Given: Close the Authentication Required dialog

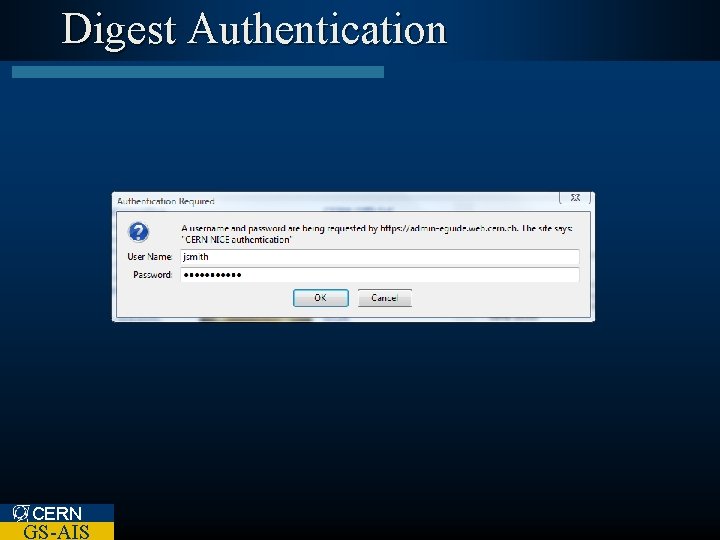Looking at the screenshot, I should tap(575, 197).
